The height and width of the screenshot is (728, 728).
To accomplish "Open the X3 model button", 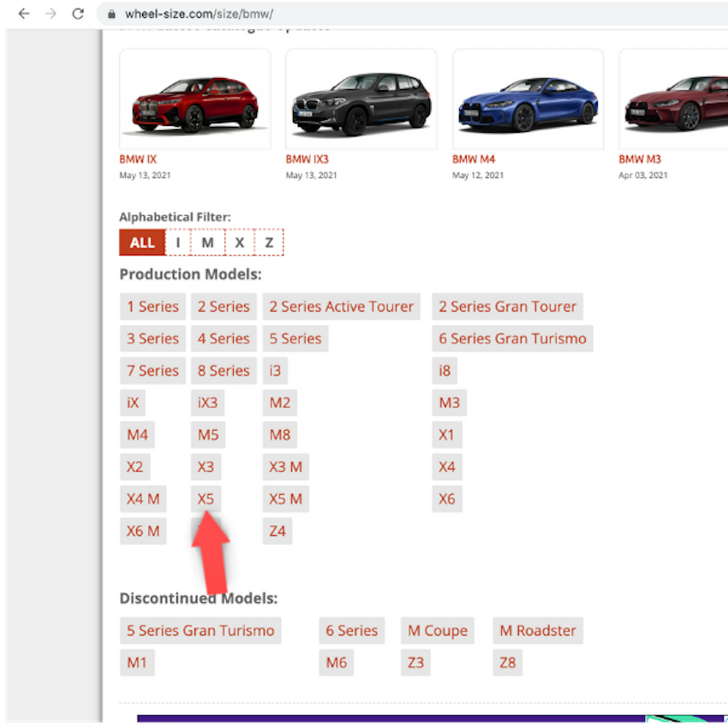I will (x=206, y=467).
